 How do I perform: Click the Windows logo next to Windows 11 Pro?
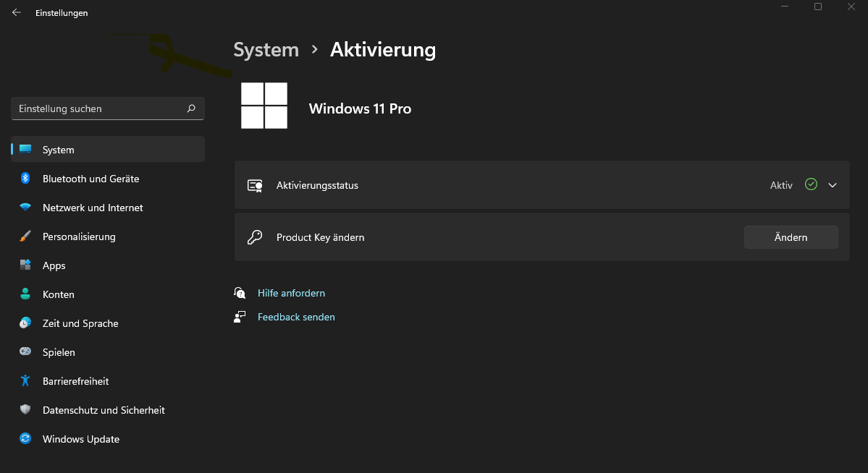(x=264, y=106)
